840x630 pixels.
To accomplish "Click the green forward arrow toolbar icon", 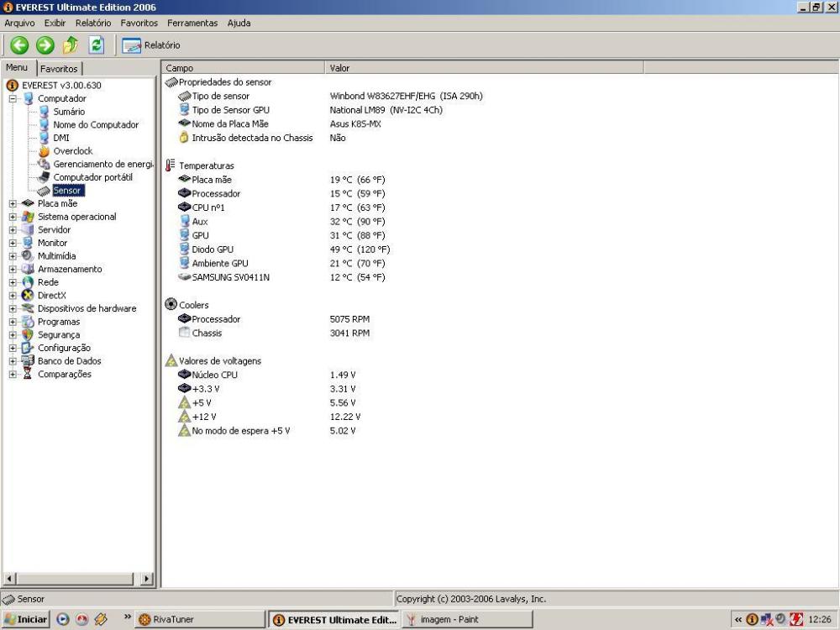I will pos(44,45).
